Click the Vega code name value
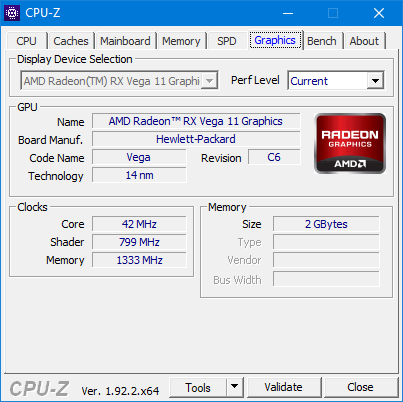403x402 pixels. [139, 157]
